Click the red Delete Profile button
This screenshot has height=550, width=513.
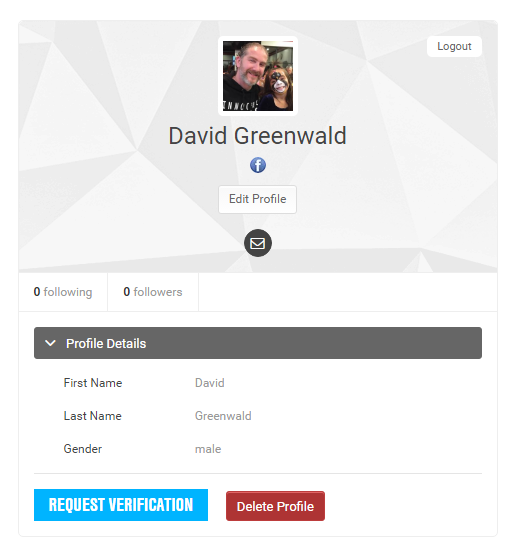(275, 506)
